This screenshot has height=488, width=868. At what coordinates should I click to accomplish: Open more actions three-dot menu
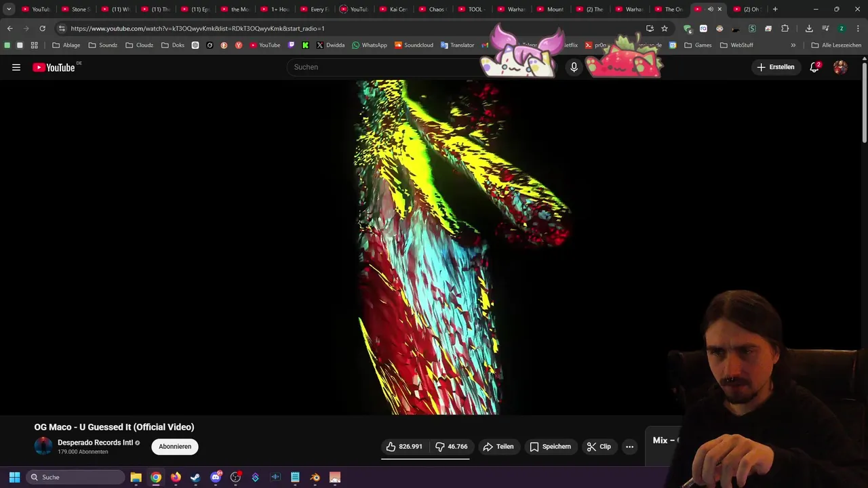[629, 447]
